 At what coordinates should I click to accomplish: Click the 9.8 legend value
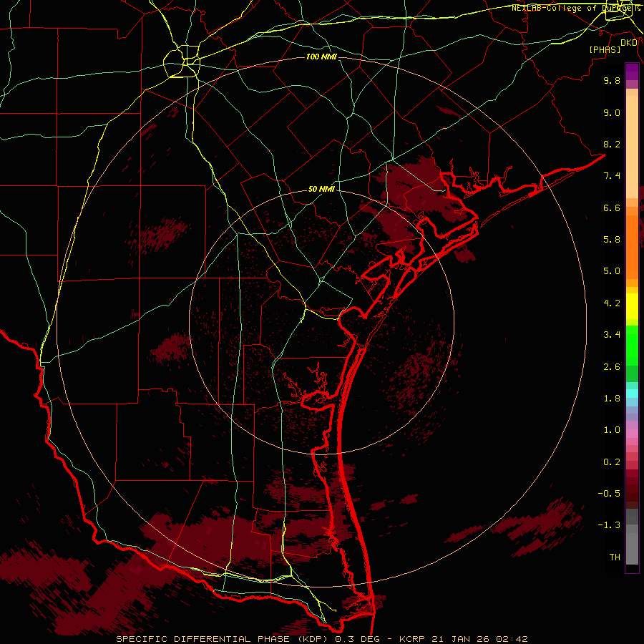click(x=612, y=80)
